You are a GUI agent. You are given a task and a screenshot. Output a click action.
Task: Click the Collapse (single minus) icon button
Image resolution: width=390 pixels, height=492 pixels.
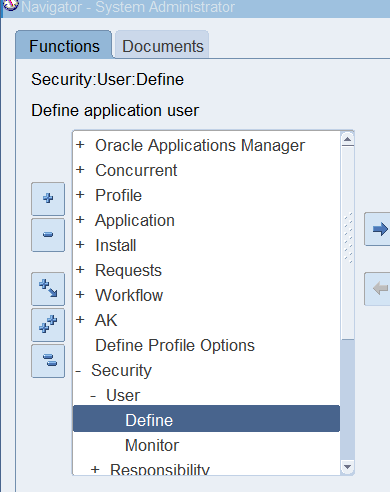(x=48, y=235)
